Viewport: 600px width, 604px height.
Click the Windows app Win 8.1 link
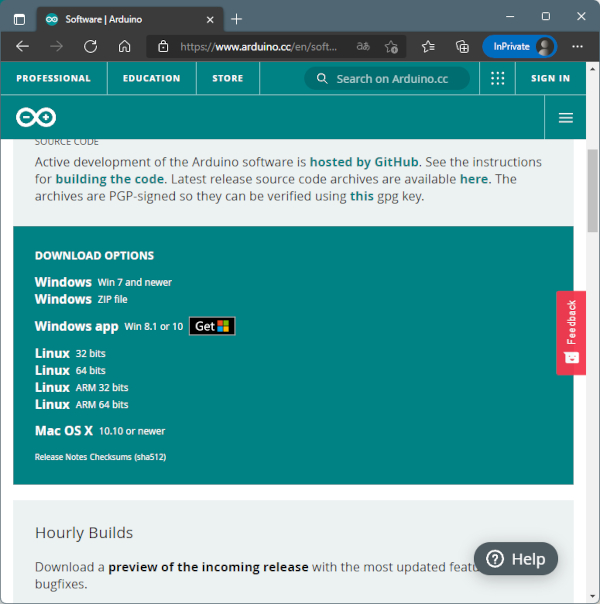point(109,326)
